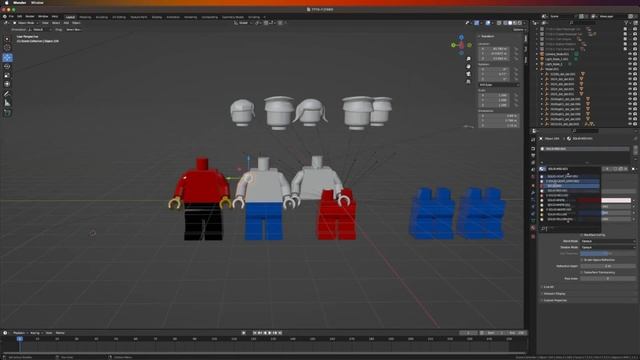This screenshot has height=360, width=640.
Task: Open the Particles properties tab
Action: 533,201
